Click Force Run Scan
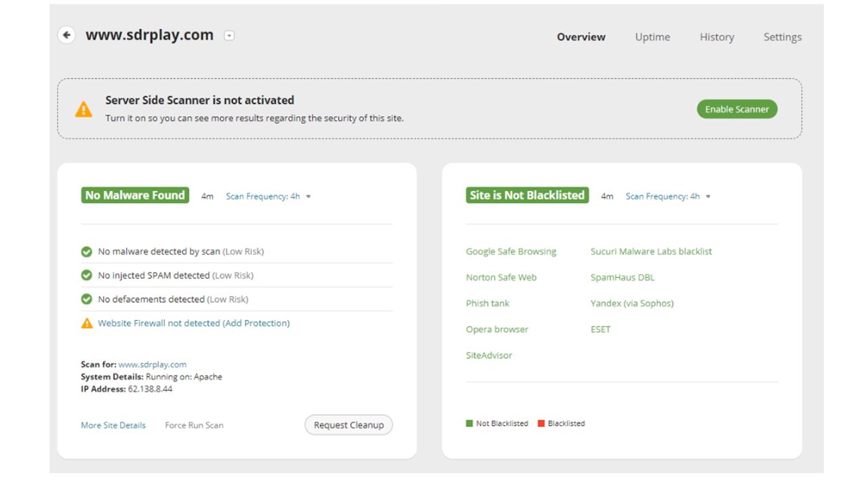The width and height of the screenshot is (868, 488). tap(194, 426)
